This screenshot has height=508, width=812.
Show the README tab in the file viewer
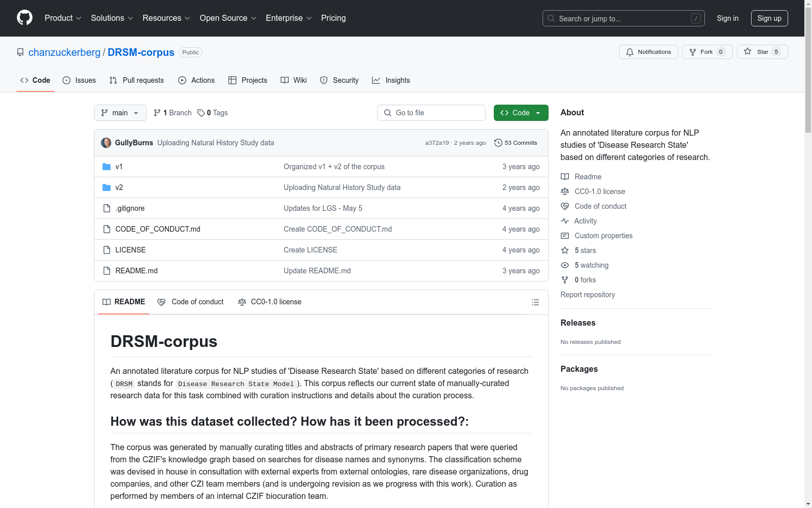coord(124,302)
